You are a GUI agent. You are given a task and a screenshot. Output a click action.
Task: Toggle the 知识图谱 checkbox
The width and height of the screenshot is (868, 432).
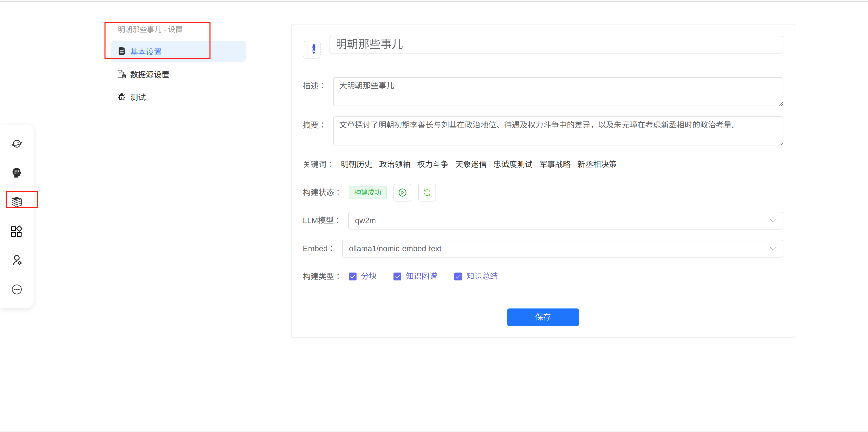coord(397,276)
